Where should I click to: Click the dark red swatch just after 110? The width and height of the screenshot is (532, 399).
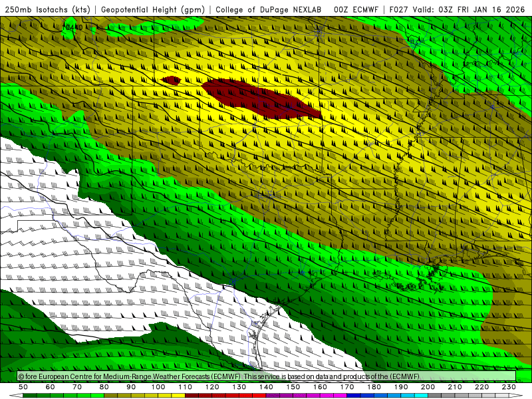tap(192, 396)
